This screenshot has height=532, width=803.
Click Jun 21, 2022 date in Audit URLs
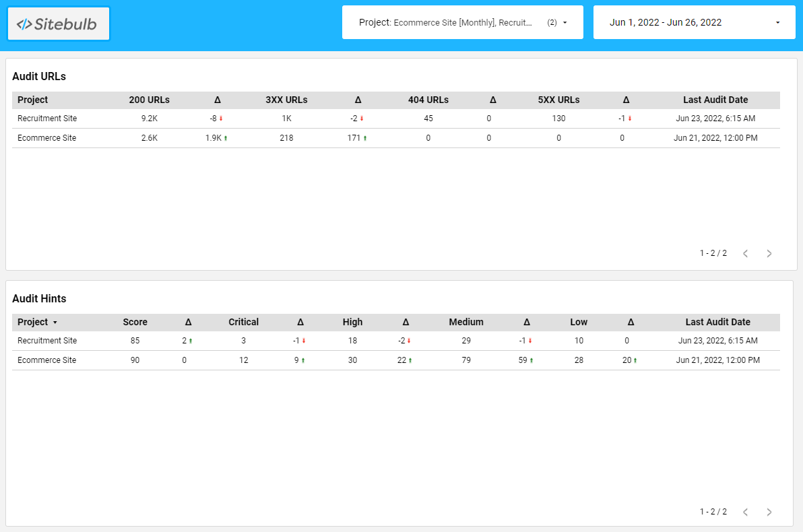coord(715,138)
